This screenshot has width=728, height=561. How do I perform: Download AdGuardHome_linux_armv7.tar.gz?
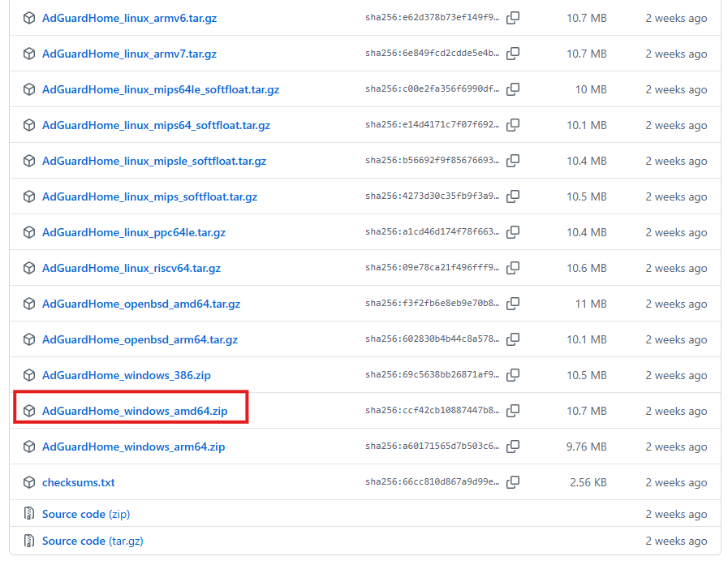coord(129,54)
